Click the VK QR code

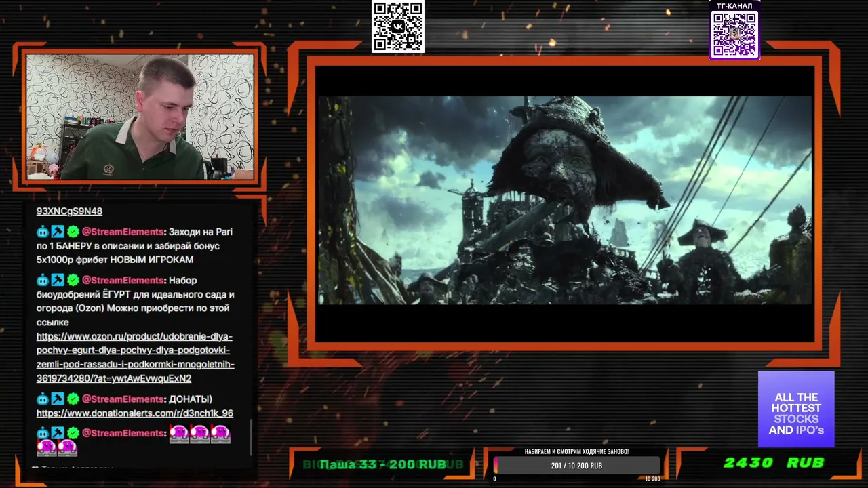398,26
